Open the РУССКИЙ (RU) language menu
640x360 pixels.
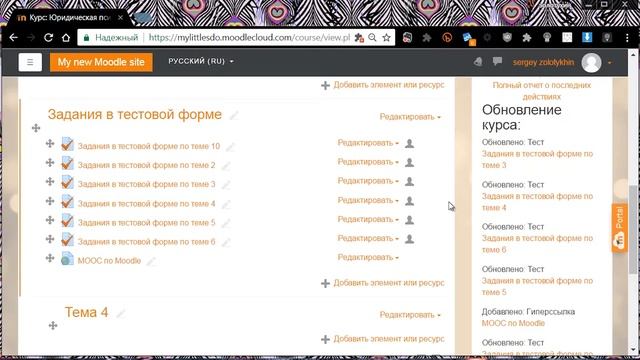pos(201,61)
